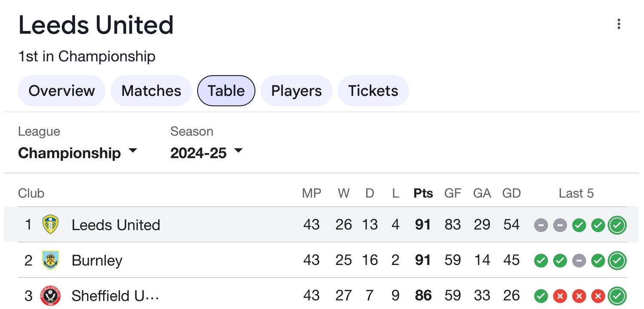Go to the Players tab

click(296, 91)
